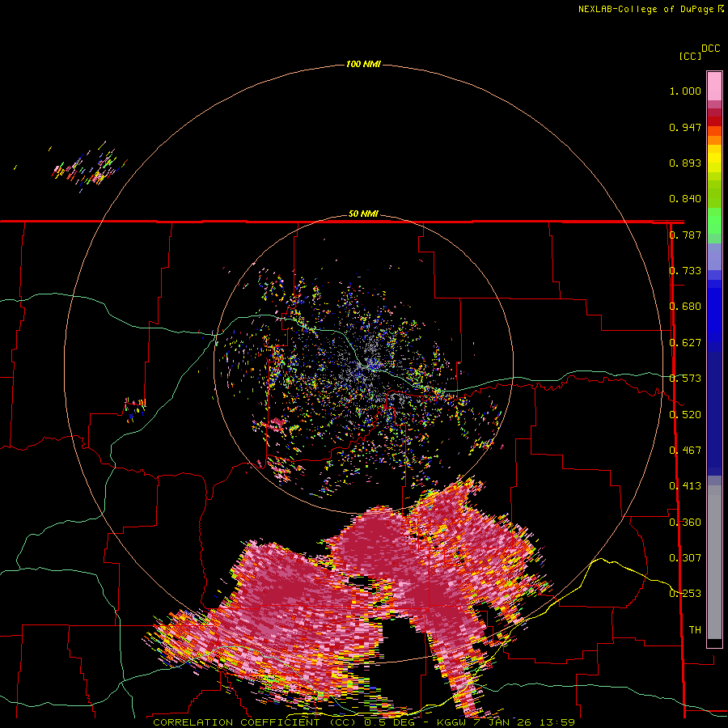Click the 0.680 scale label
This screenshot has height=728, width=728.
coord(685,307)
